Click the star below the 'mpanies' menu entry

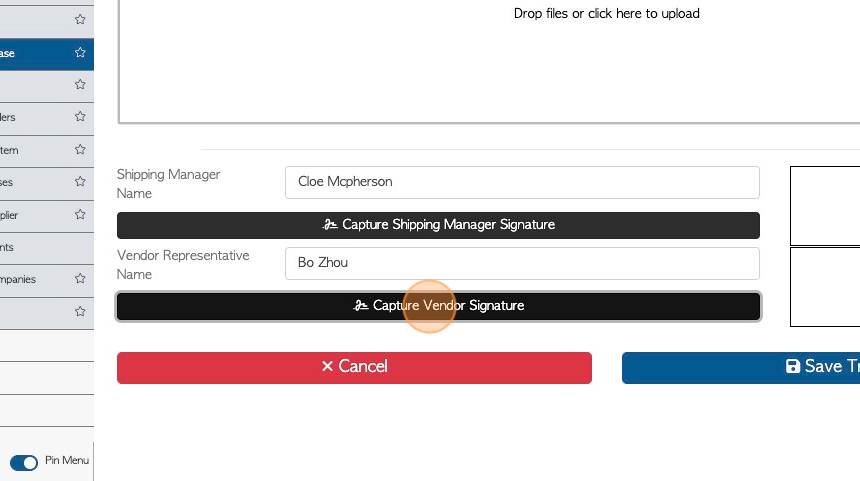[80, 311]
